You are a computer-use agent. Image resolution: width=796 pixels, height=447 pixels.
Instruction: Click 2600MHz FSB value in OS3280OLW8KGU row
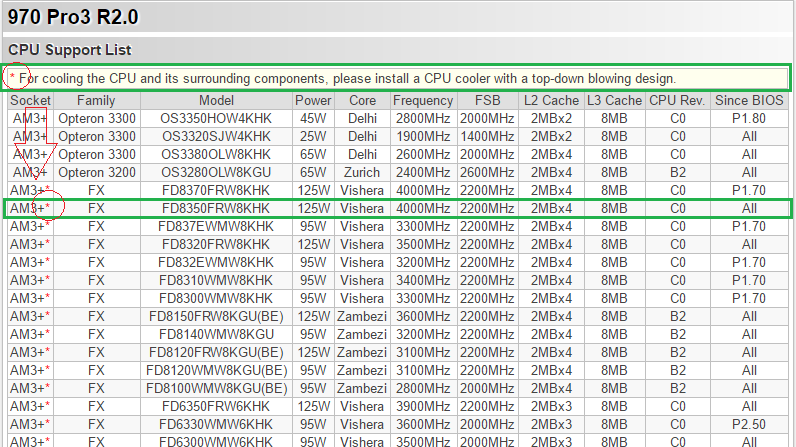(487, 173)
